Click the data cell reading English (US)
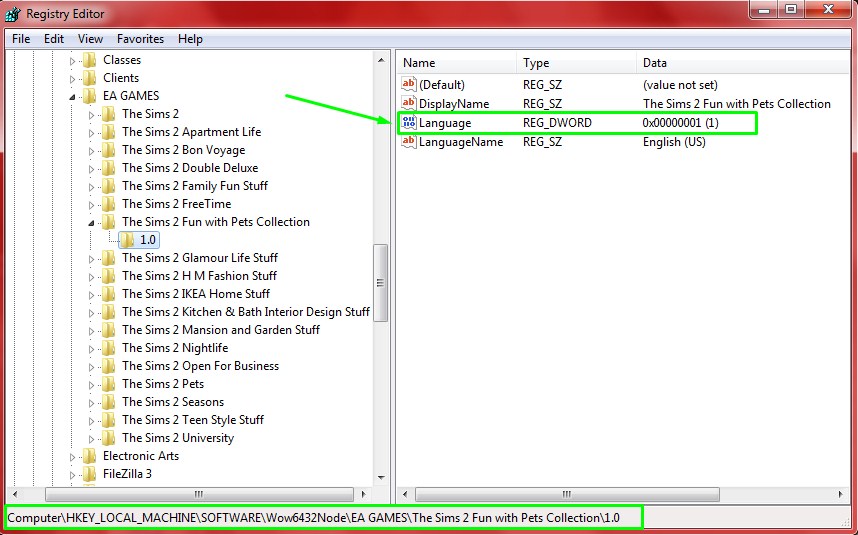This screenshot has height=535, width=858. pyautogui.click(x=674, y=142)
